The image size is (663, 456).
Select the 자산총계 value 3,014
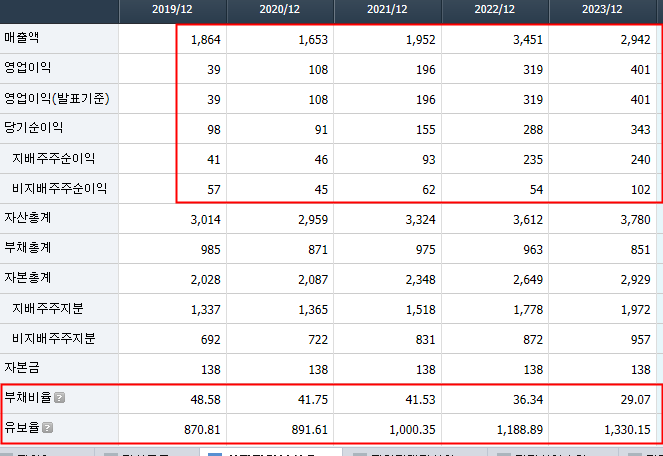pos(205,220)
